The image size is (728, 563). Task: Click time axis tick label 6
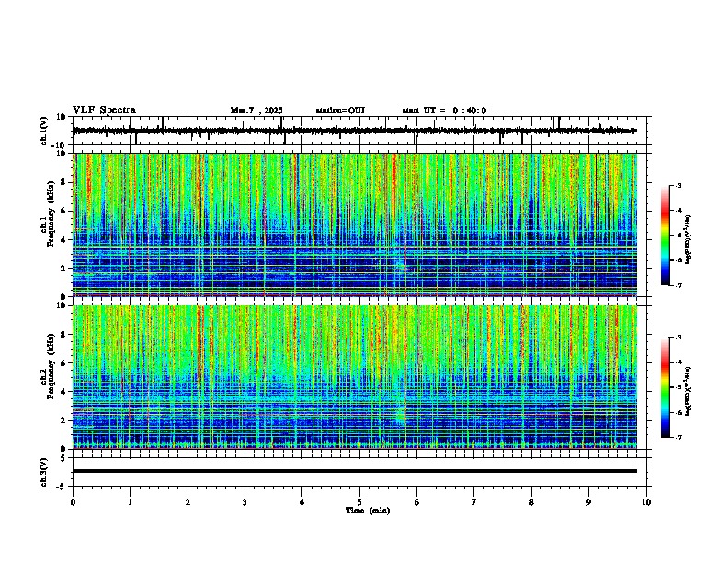[417, 502]
